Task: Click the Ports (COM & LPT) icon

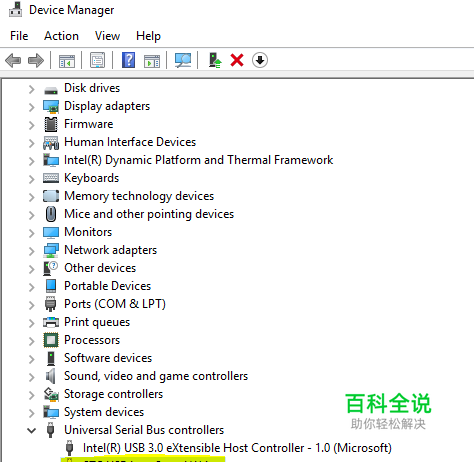Action: (x=51, y=304)
